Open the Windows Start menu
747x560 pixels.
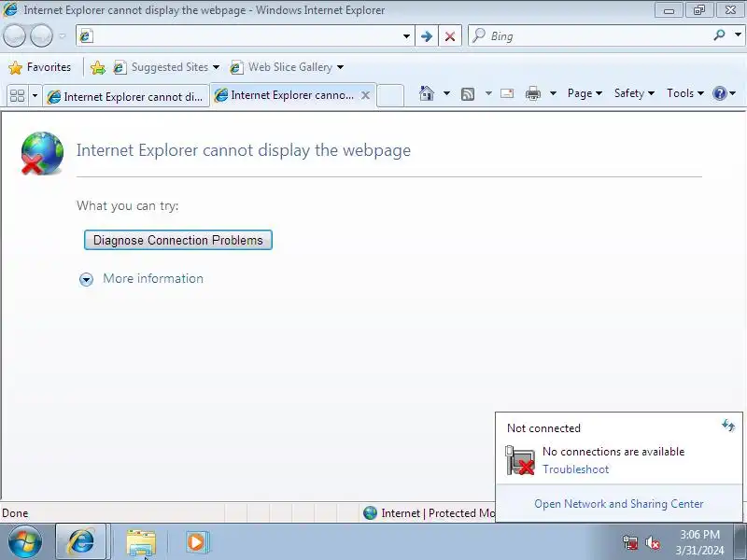point(25,542)
